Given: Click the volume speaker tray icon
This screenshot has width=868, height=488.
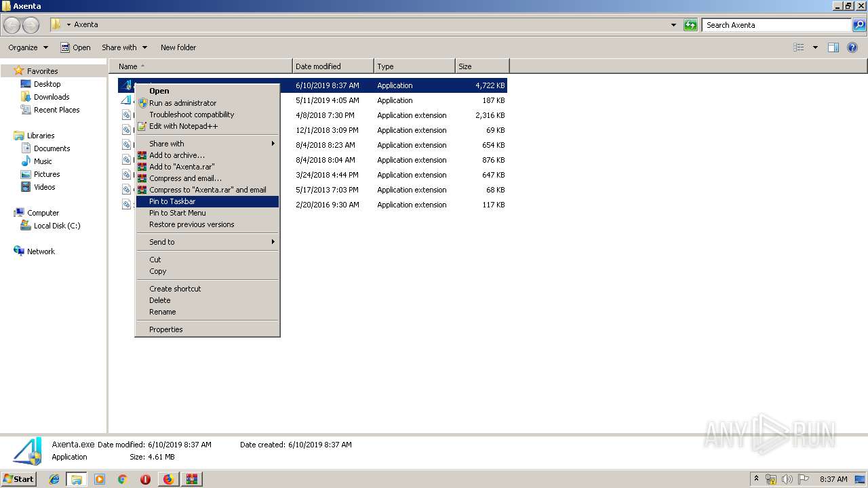Looking at the screenshot, I should [x=787, y=479].
